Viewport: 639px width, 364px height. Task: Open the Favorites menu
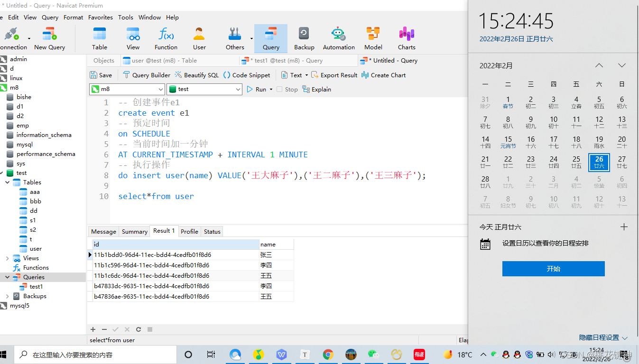(x=101, y=17)
